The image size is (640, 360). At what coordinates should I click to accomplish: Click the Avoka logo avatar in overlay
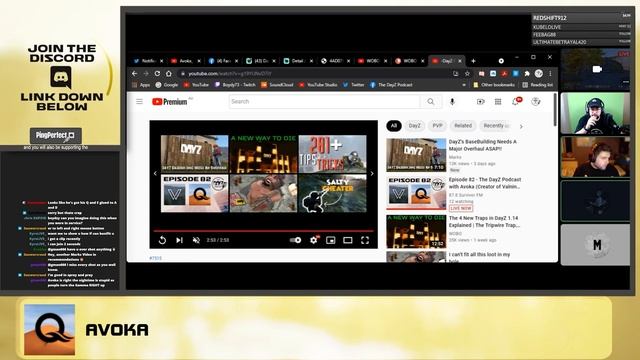(49, 329)
